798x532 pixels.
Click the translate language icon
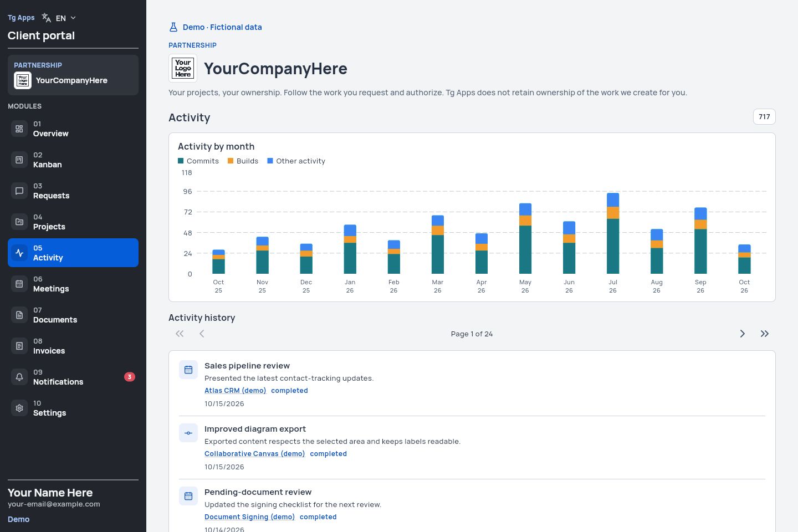[47, 18]
